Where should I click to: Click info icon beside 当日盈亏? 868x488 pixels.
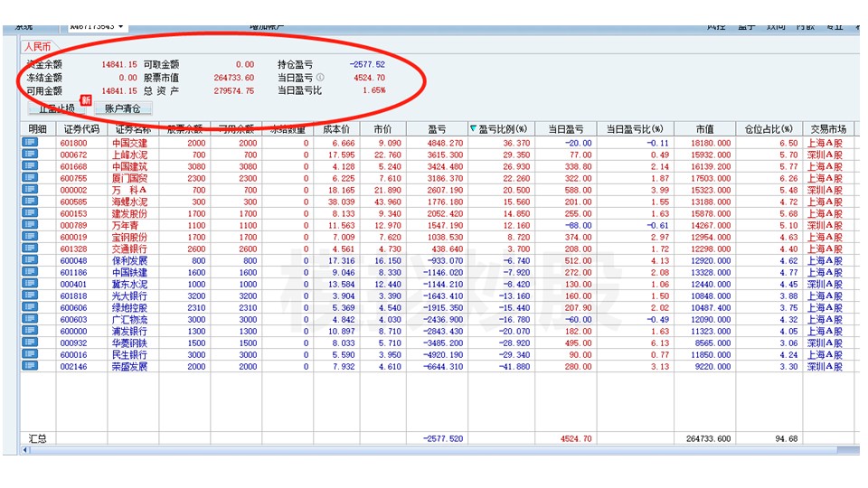pyautogui.click(x=320, y=78)
